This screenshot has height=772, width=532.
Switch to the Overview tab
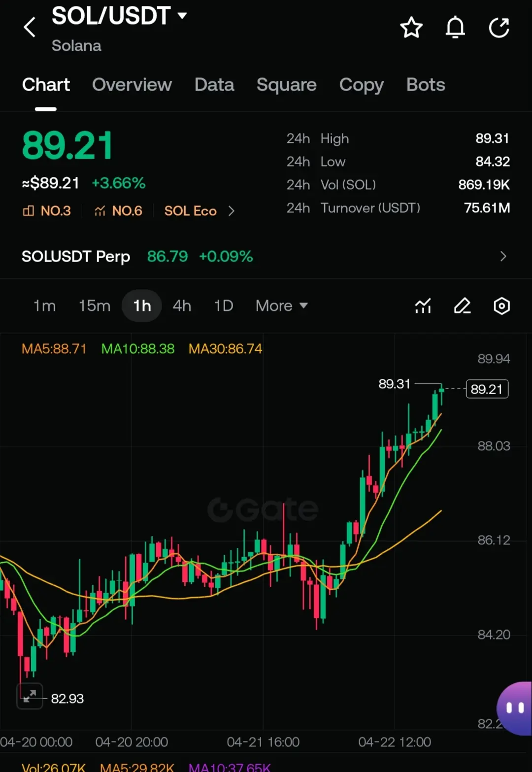pyautogui.click(x=132, y=85)
